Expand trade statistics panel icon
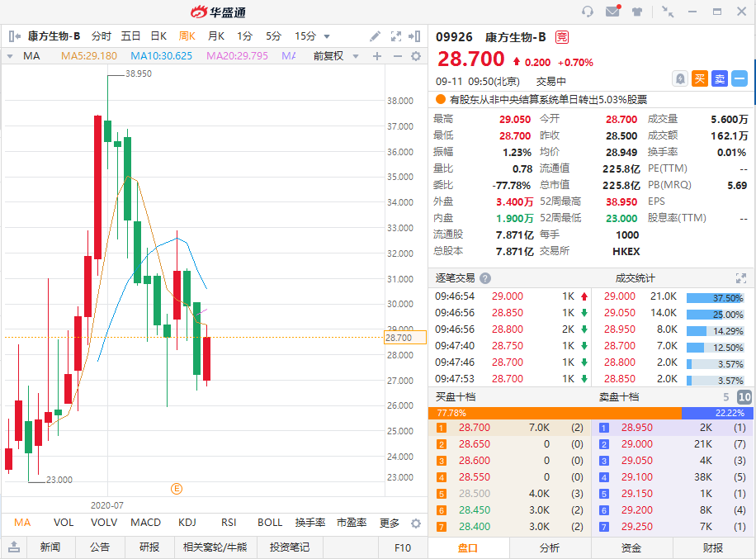This screenshot has height=559, width=756. [741, 278]
